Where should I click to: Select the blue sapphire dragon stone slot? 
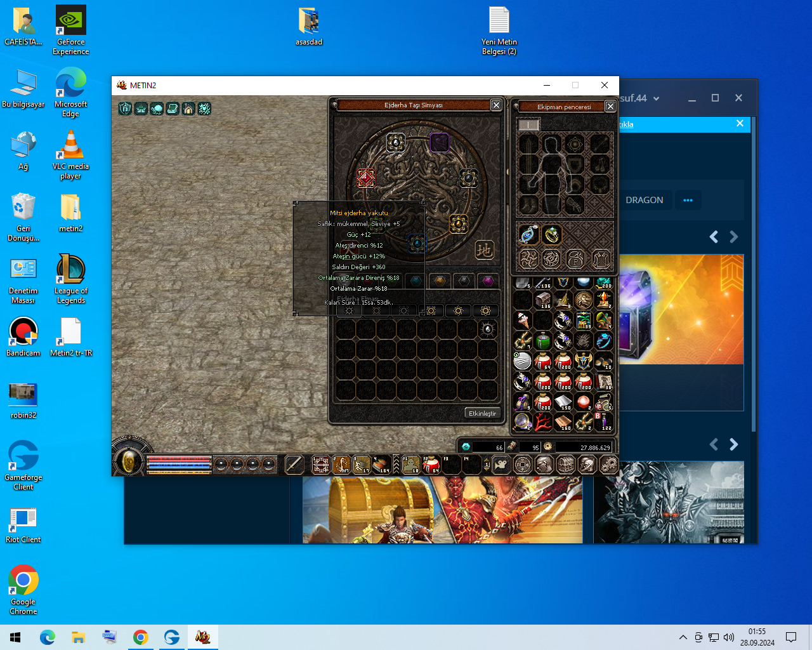pyautogui.click(x=417, y=243)
